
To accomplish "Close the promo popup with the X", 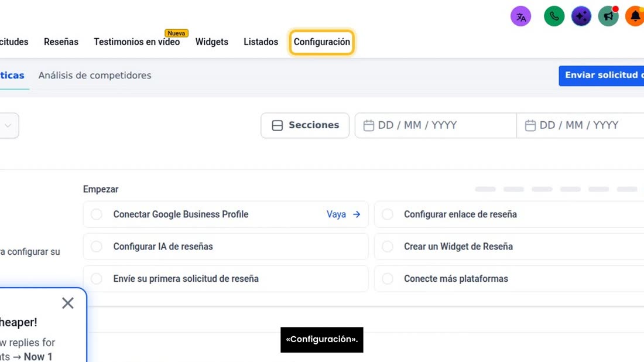I will pos(68,303).
